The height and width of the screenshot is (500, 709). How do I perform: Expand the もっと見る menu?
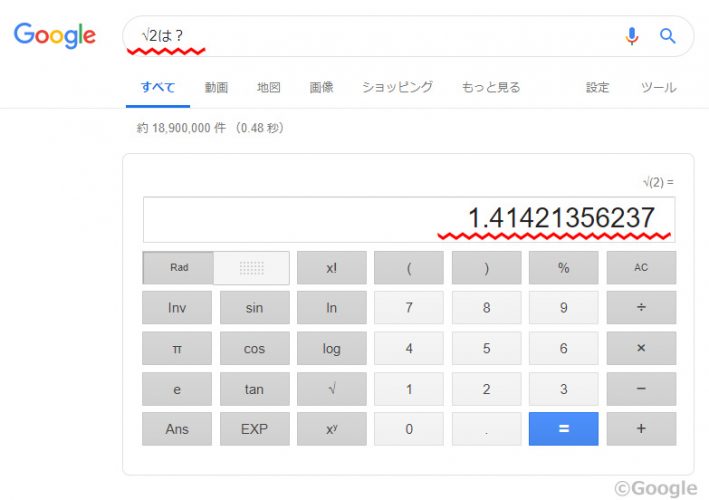491,87
